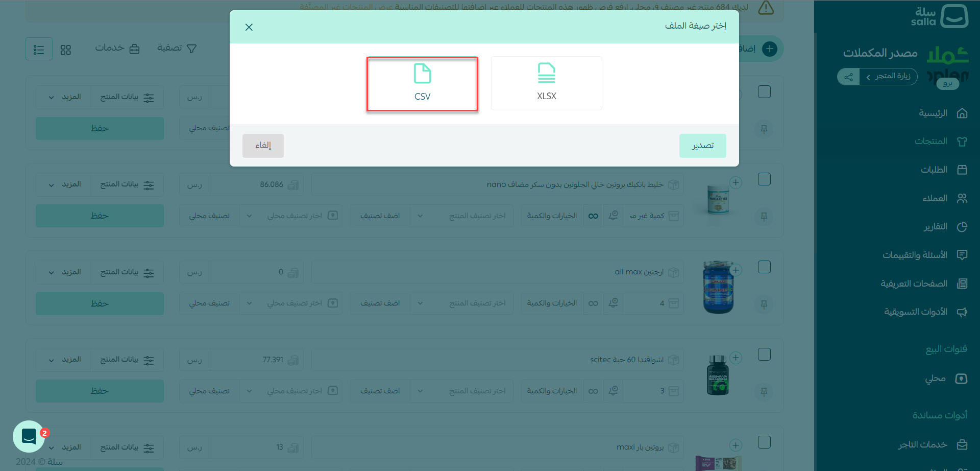The image size is (980, 471).
Task: Edit the اشواقندا 60 حبه scitec name field
Action: (498, 360)
